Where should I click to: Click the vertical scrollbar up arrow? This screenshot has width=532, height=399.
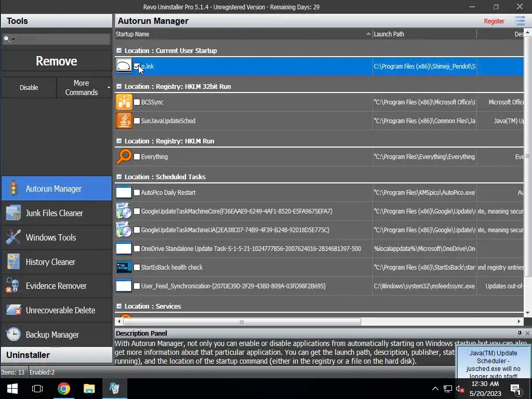click(x=528, y=33)
